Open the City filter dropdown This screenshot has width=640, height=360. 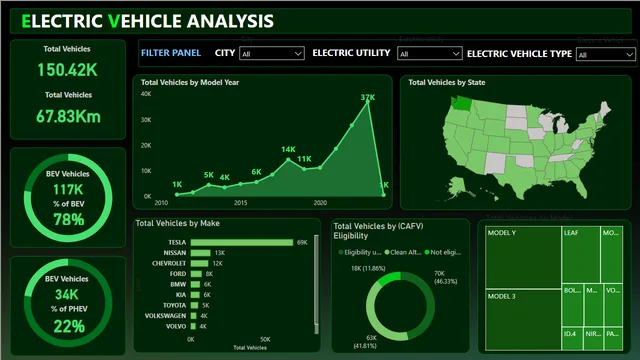coord(272,53)
